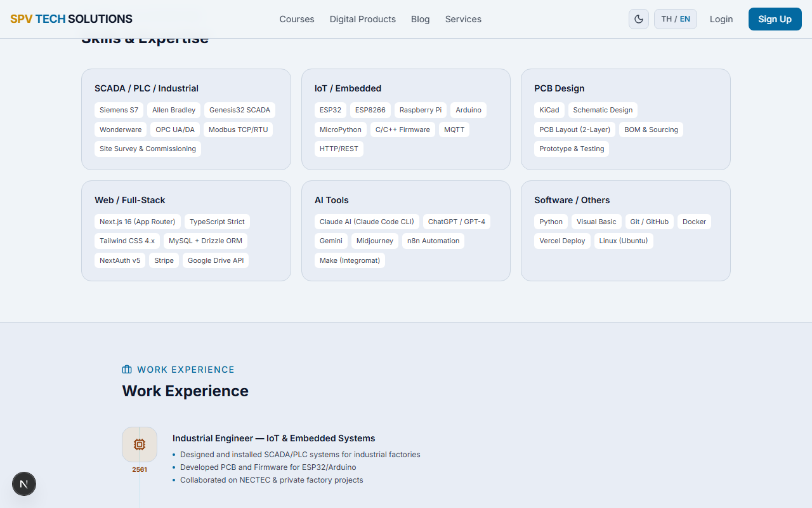812x508 pixels.
Task: Click the SPV TECH SOLUTIONS logo
Action: tap(71, 19)
